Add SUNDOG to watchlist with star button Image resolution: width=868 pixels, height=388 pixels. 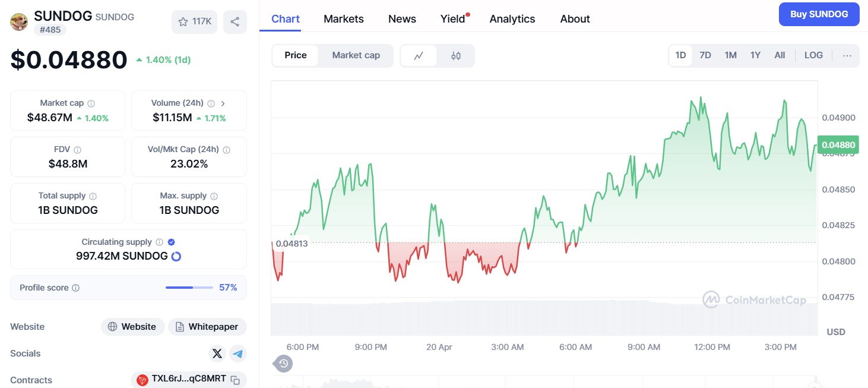pyautogui.click(x=194, y=22)
